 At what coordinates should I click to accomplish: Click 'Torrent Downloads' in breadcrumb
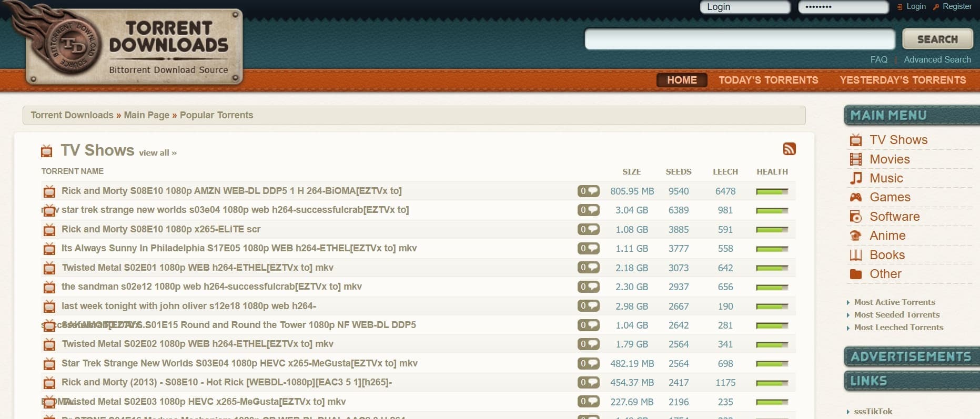coord(72,115)
